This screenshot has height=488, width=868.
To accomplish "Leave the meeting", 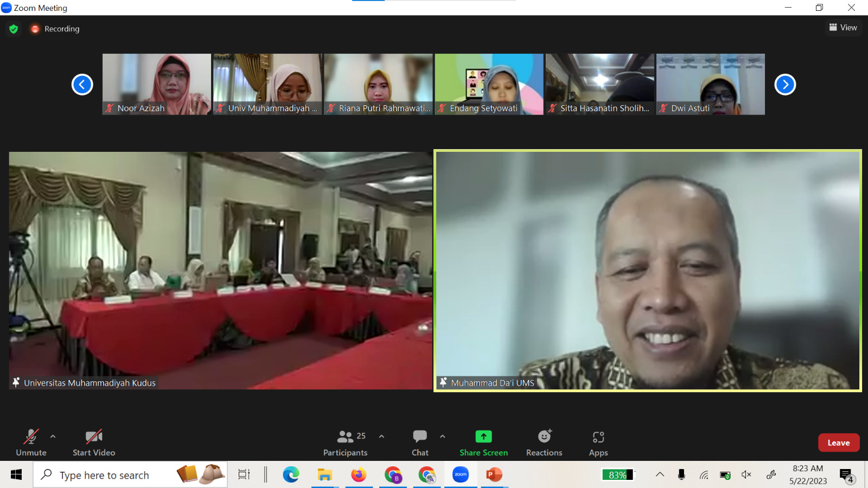I will (838, 442).
